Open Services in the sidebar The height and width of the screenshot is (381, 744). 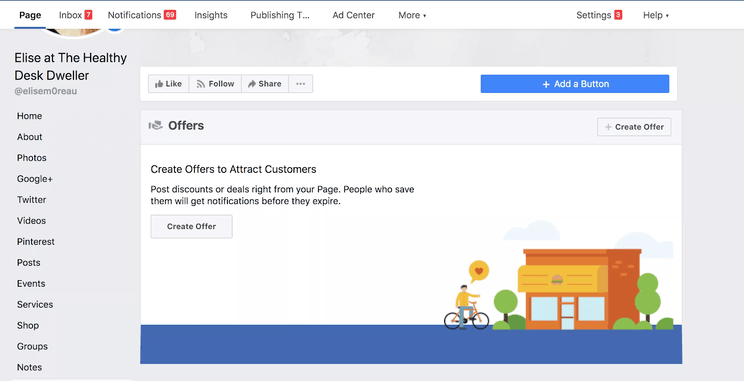(x=35, y=304)
